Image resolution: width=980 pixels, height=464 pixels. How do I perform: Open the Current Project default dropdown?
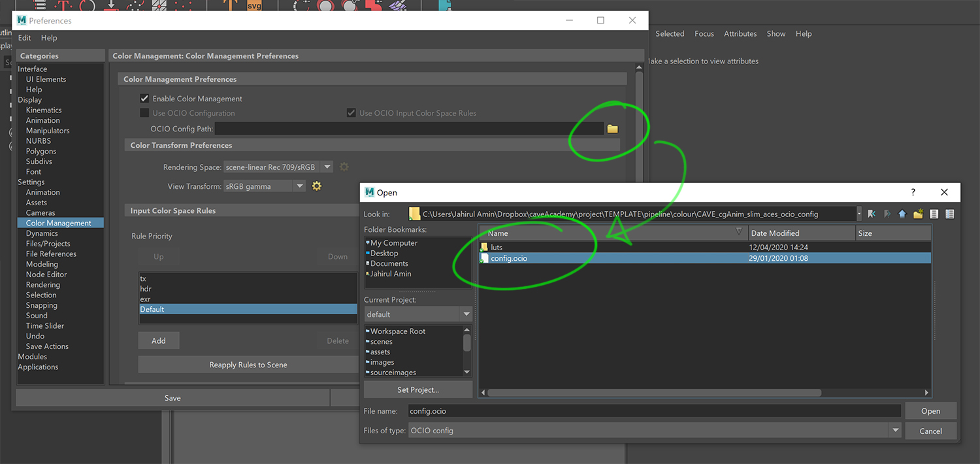pos(418,314)
